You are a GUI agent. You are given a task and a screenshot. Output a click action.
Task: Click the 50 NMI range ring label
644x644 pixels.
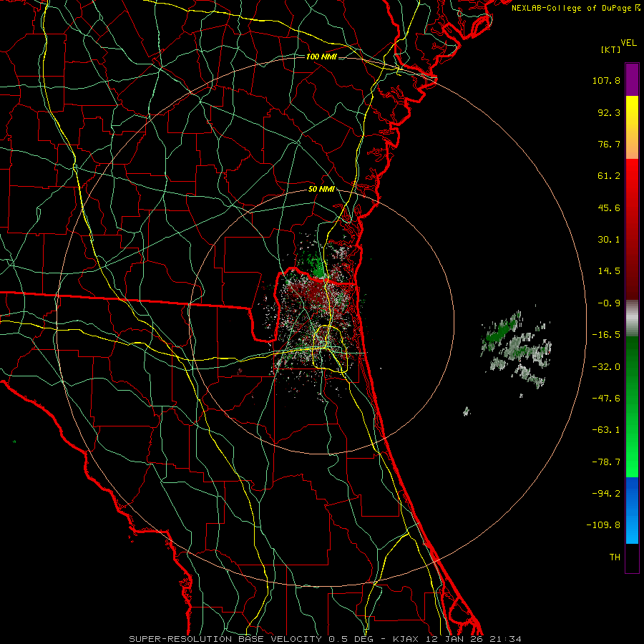321,190
